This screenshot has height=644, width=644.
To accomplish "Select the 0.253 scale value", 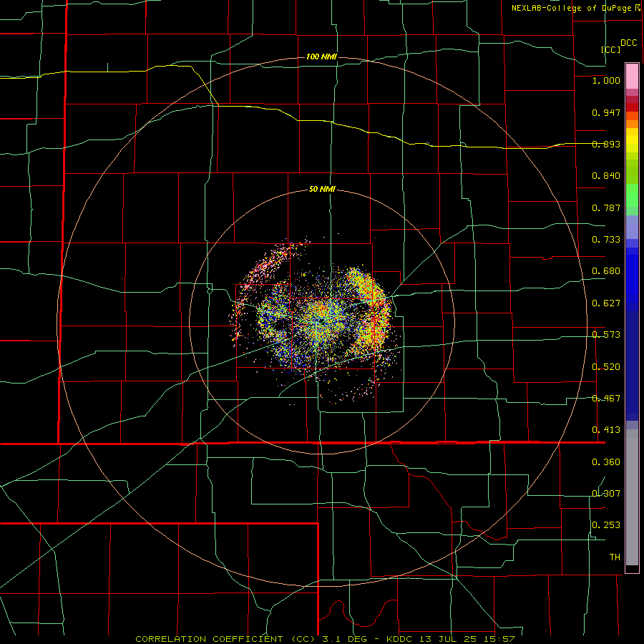I will point(606,525).
